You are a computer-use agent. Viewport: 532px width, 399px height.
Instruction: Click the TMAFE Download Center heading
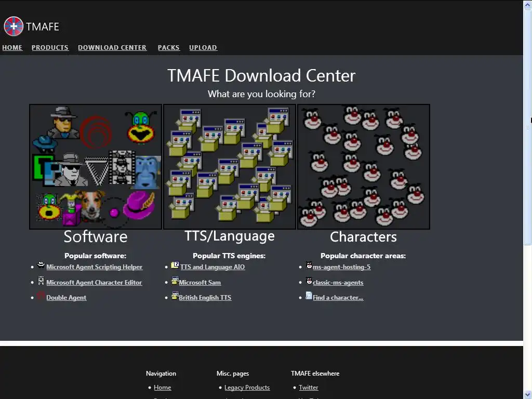tap(261, 75)
